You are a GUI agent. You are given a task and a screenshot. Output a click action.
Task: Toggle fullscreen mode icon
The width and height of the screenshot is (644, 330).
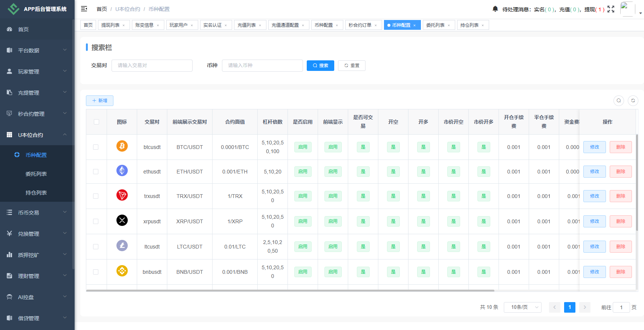tap(611, 9)
